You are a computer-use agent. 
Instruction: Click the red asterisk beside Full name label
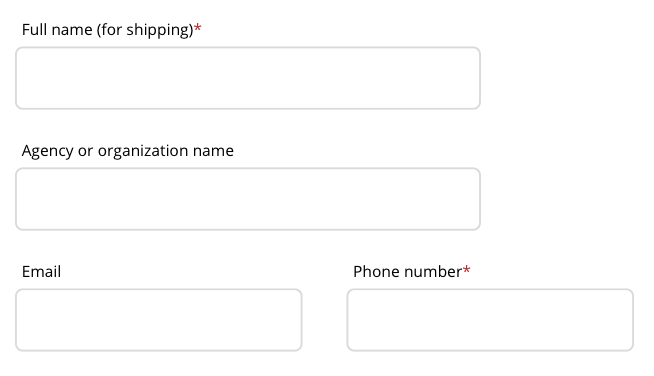click(198, 28)
